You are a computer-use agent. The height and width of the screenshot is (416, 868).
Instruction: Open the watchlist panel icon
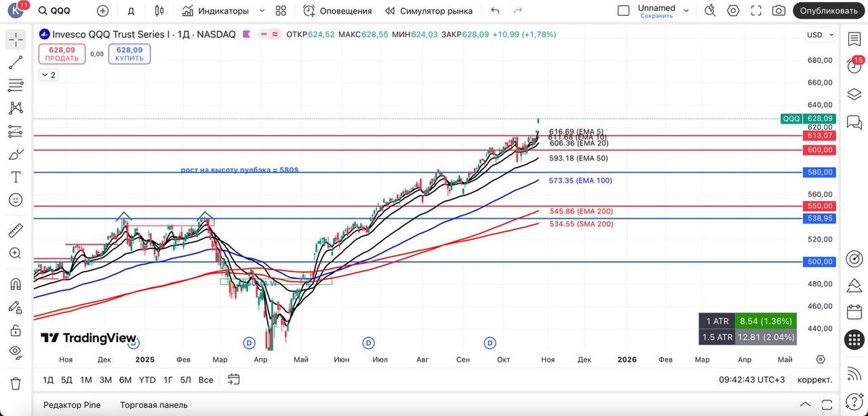[x=854, y=39]
